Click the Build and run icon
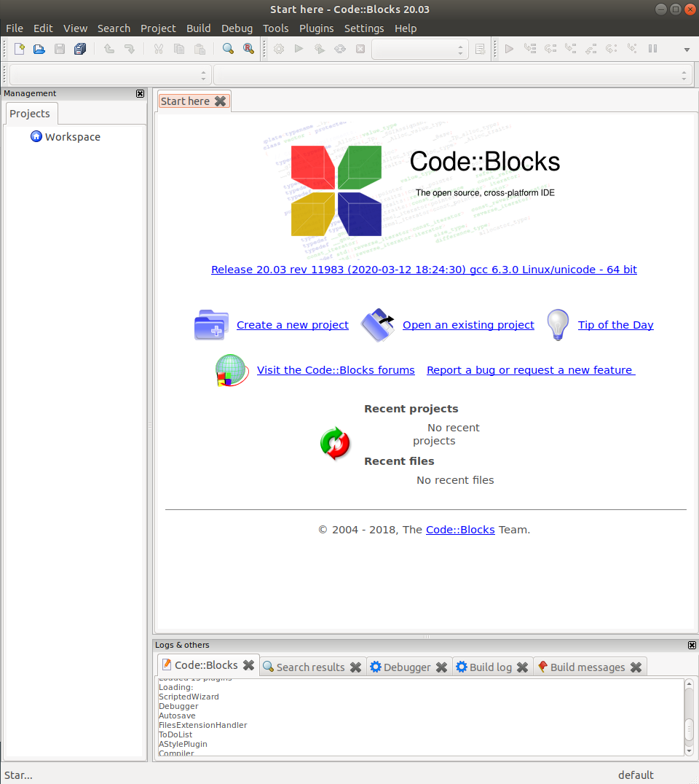The height and width of the screenshot is (784, 699). click(319, 49)
